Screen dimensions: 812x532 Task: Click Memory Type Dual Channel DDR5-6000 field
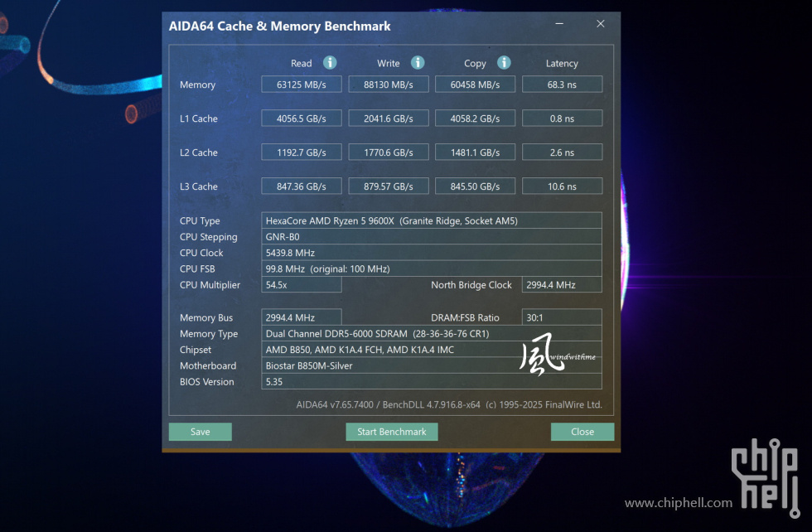point(432,334)
